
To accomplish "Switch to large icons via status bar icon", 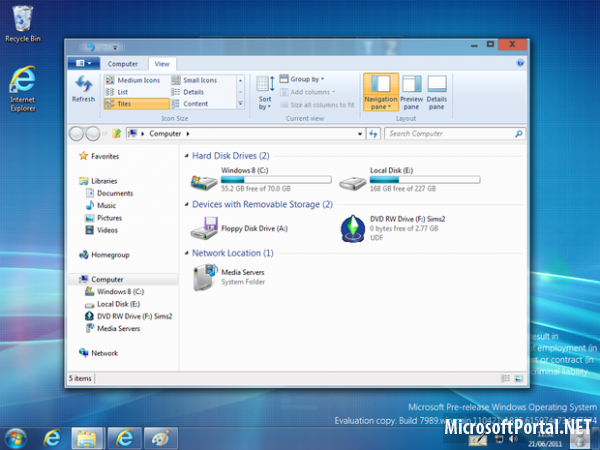I will click(x=519, y=378).
